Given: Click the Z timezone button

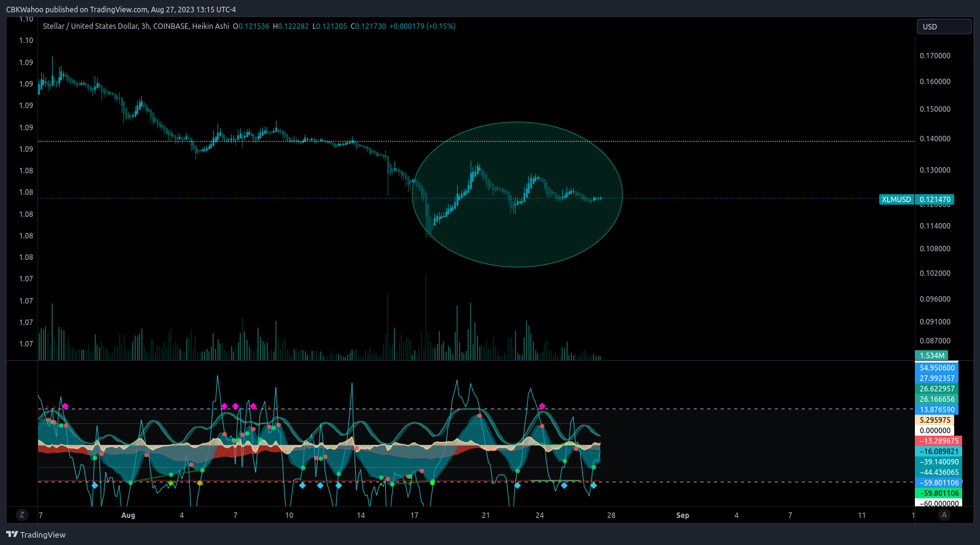Looking at the screenshot, I should pyautogui.click(x=22, y=515).
